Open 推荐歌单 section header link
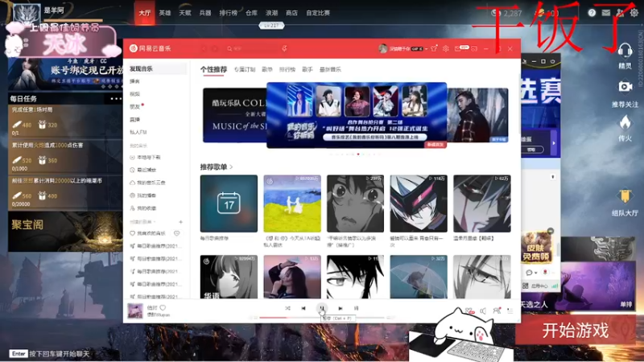Screen dimensions: 644x362 click(217, 167)
